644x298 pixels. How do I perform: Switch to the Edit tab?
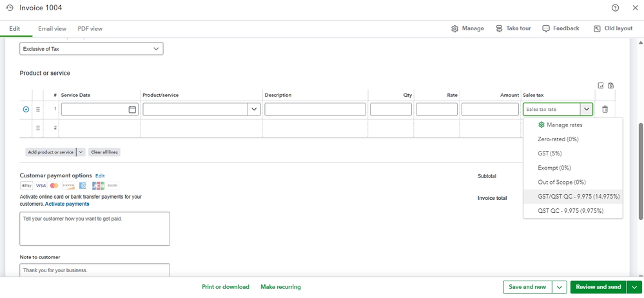click(15, 29)
